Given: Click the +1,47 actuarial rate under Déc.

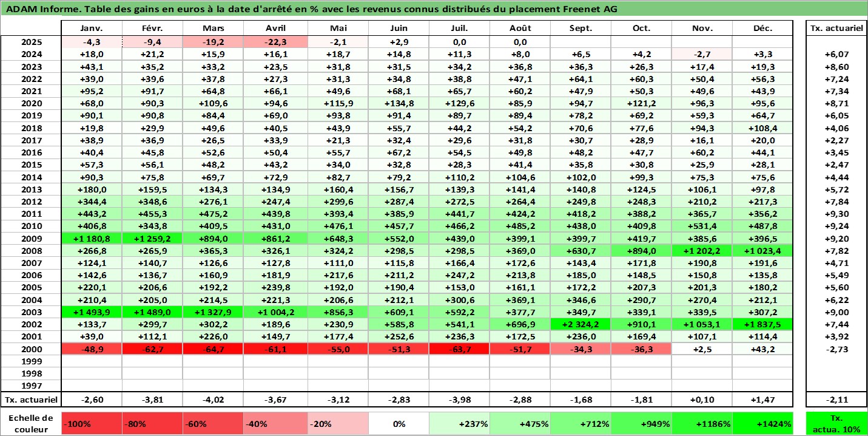Looking at the screenshot, I should pyautogui.click(x=762, y=400).
